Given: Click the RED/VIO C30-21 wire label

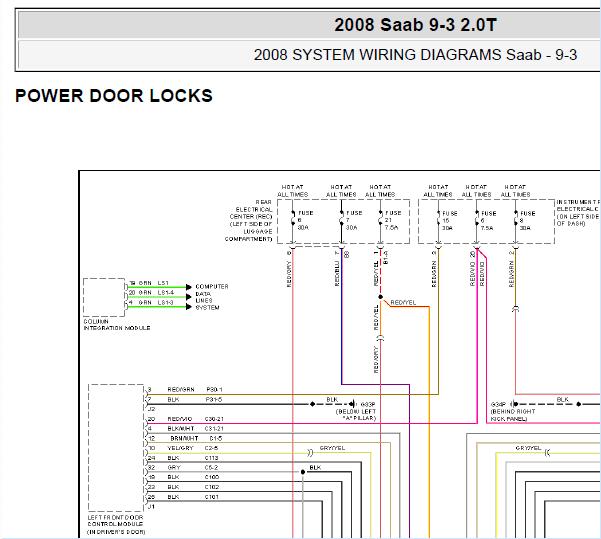Looking at the screenshot, I should [195, 419].
